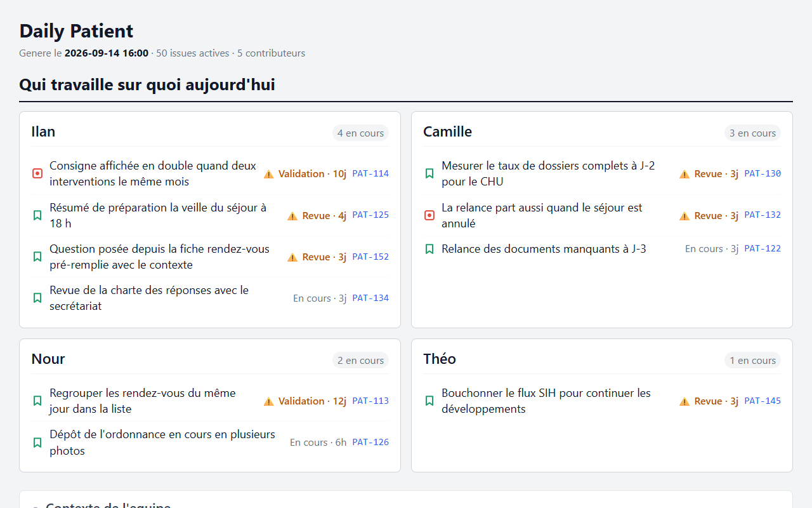This screenshot has height=508, width=812.
Task: Click the red bug icon beside "Consigne affichée en double"
Action: point(37,173)
